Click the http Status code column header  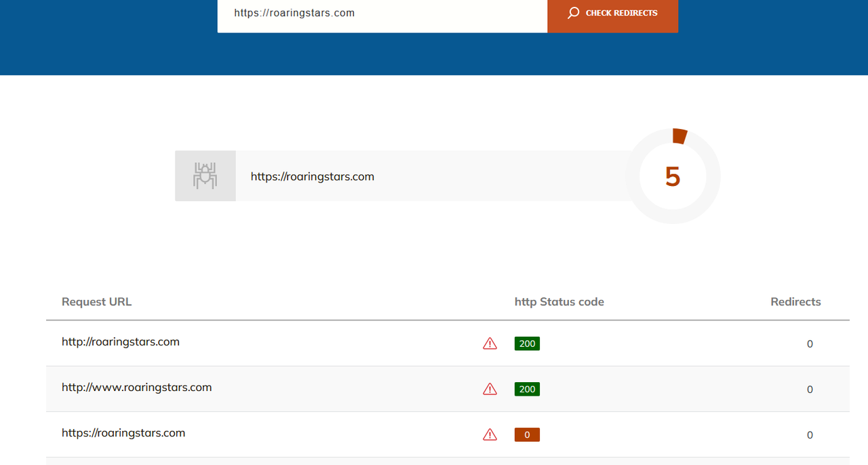559,302
